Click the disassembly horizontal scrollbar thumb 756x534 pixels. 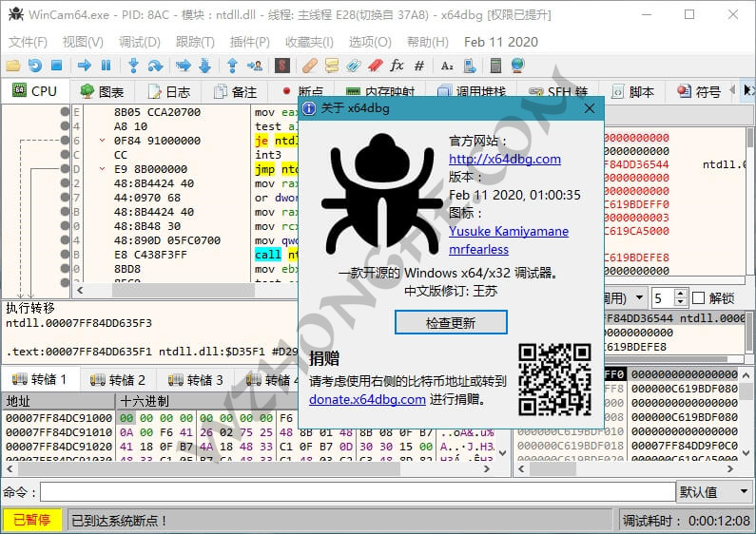click(x=184, y=290)
